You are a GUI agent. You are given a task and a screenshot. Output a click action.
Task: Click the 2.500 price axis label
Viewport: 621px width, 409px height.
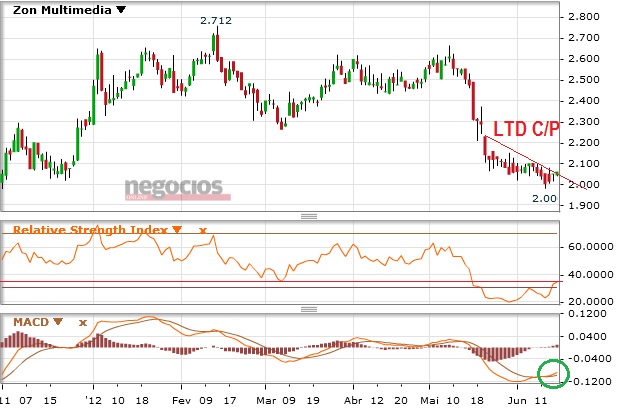pos(584,80)
